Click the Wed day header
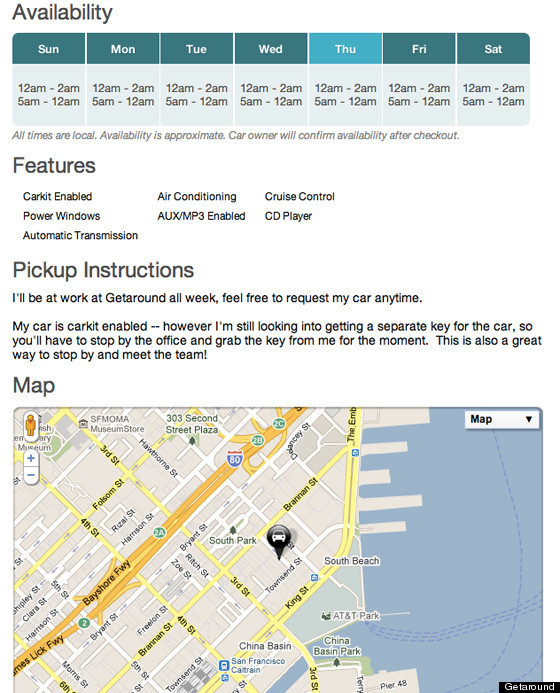 tap(270, 49)
